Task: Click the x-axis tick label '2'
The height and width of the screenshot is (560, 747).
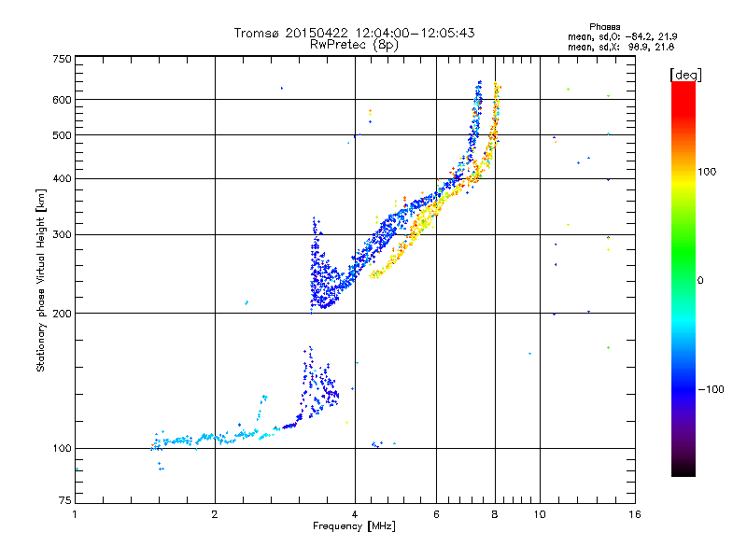Action: [x=215, y=514]
